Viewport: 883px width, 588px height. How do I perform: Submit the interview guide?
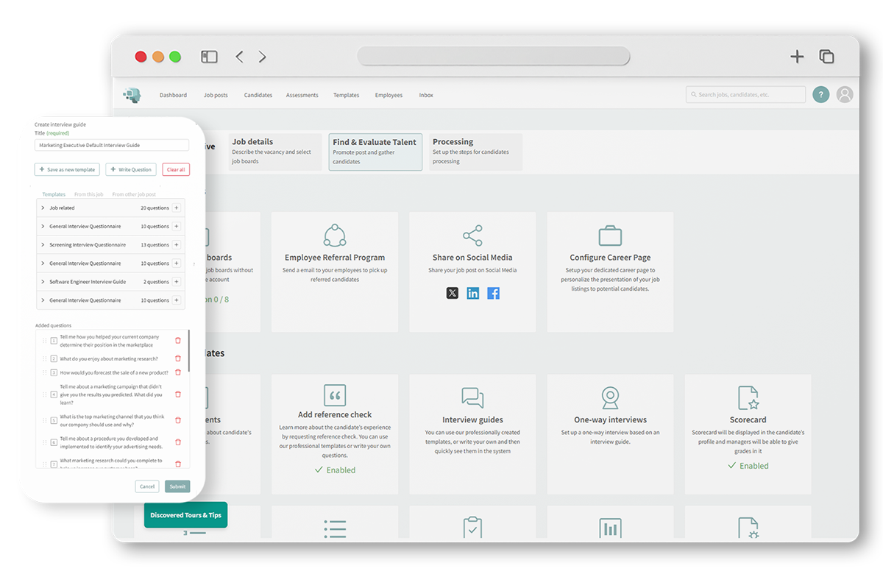177,486
